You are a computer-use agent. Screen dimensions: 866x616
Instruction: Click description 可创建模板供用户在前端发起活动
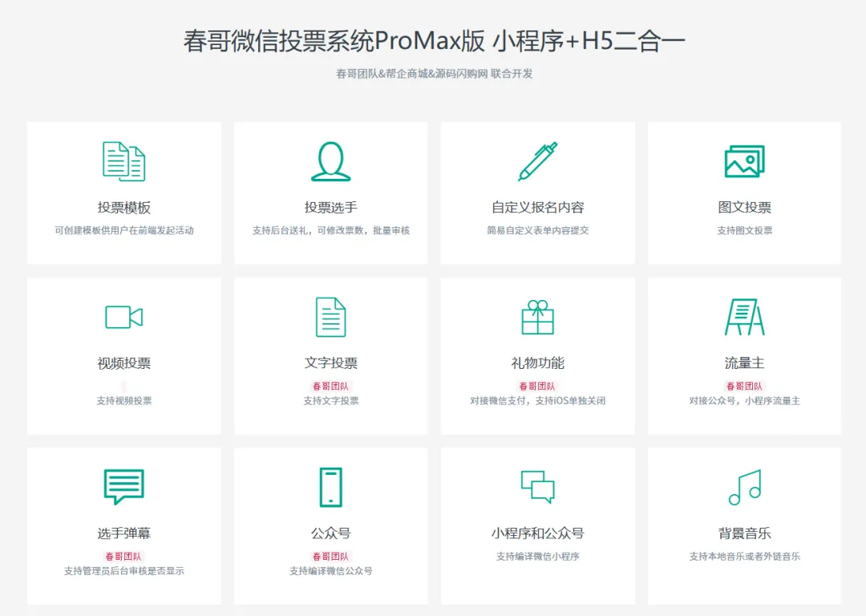[x=123, y=230]
